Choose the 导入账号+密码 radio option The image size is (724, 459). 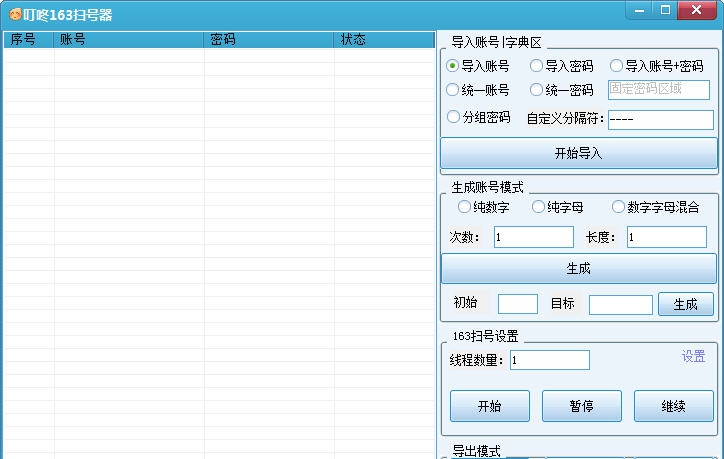617,66
